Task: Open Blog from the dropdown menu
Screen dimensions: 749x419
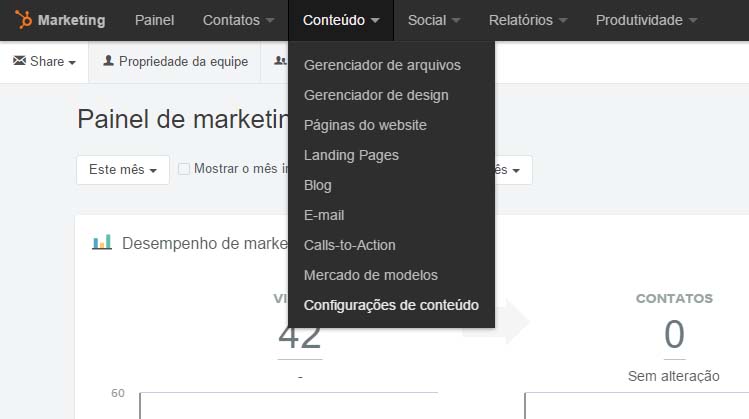Action: click(318, 185)
